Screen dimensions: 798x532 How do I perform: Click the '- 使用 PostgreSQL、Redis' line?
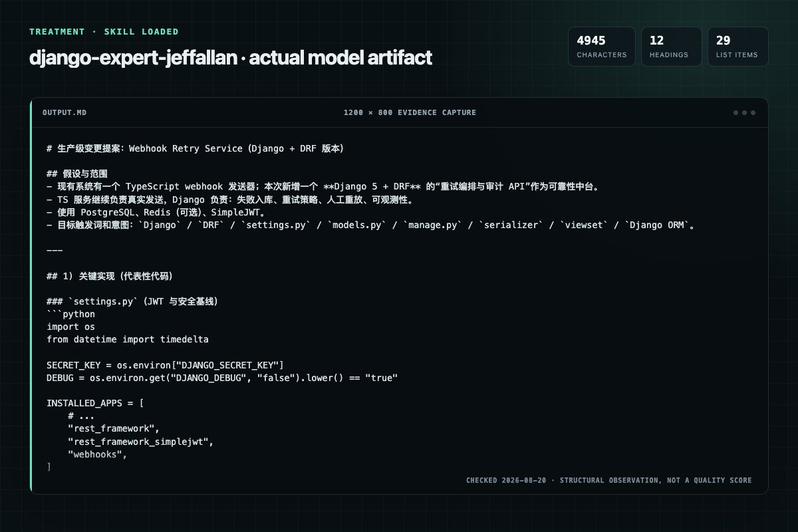(156, 212)
